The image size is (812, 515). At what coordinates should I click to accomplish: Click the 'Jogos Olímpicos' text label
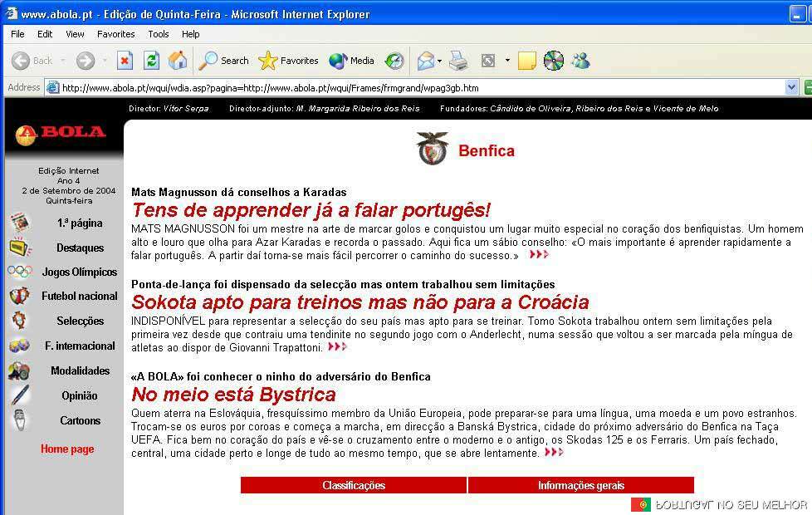tap(80, 272)
